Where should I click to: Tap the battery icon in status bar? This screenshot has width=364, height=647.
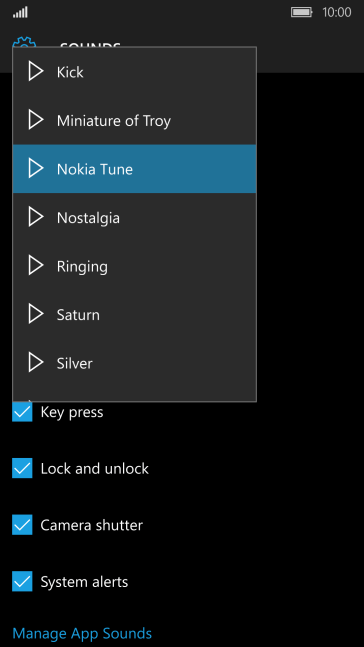point(302,12)
